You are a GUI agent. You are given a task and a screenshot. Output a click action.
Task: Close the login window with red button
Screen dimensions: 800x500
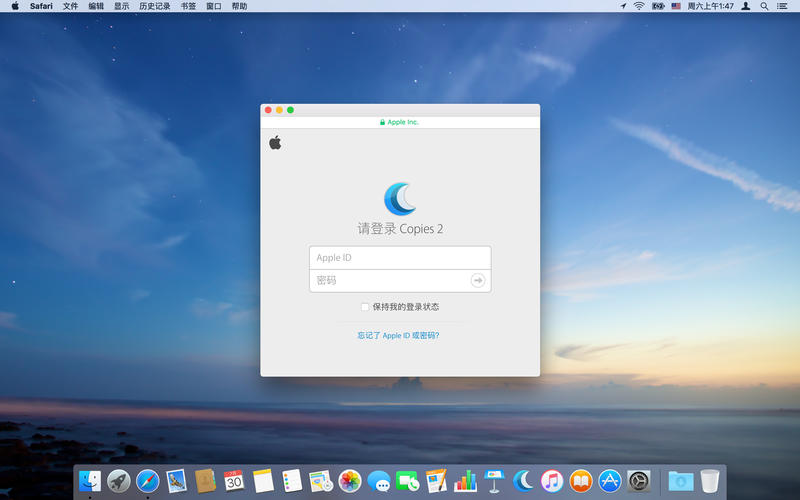pyautogui.click(x=268, y=110)
